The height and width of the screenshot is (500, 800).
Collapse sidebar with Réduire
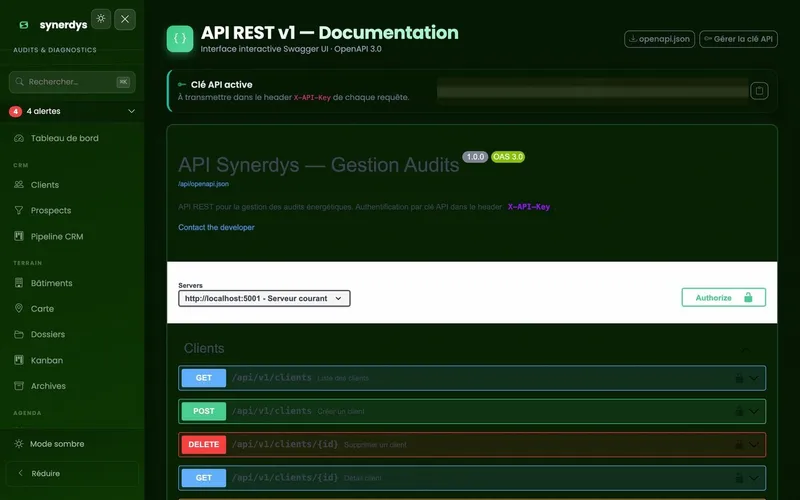click(72, 473)
